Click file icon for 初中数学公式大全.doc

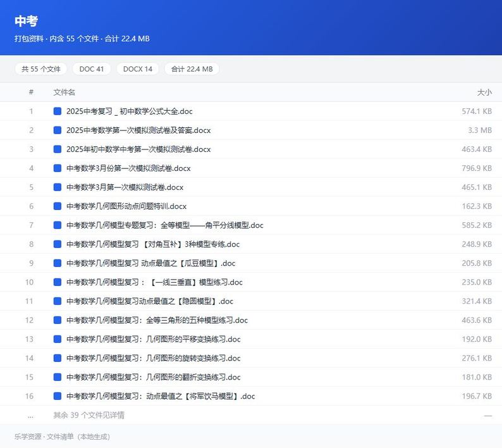[x=58, y=111]
